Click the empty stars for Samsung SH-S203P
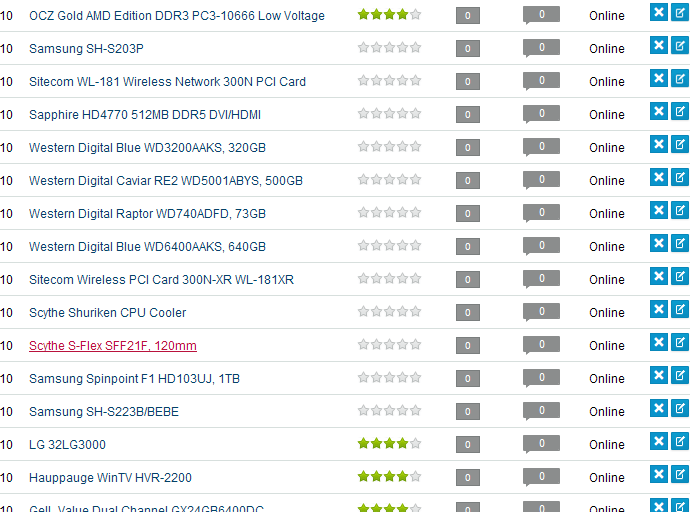The width and height of the screenshot is (693, 512). 389,47
